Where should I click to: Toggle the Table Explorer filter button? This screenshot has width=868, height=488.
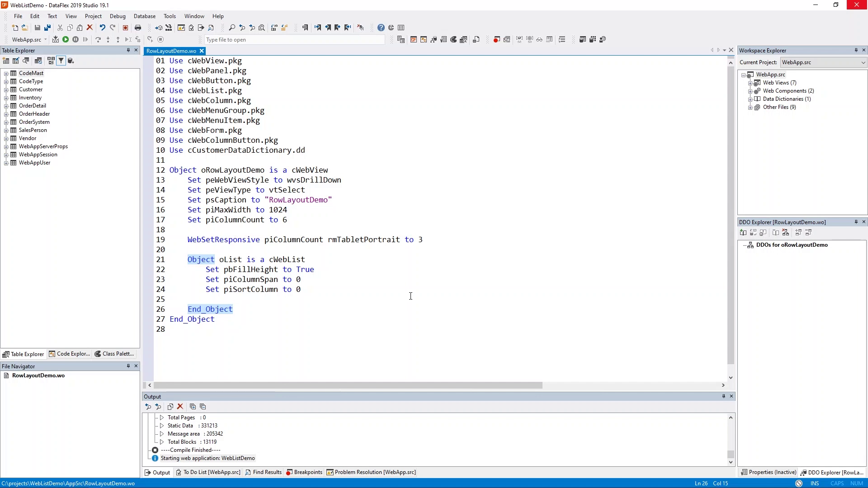coord(61,61)
